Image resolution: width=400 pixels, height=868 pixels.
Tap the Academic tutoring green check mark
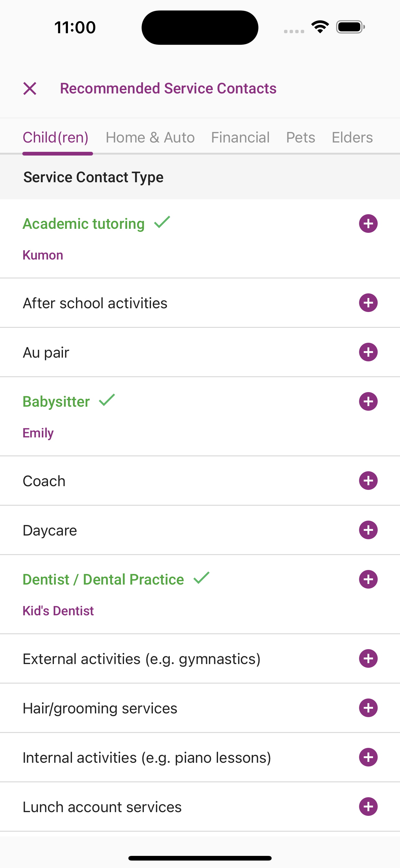pos(162,222)
